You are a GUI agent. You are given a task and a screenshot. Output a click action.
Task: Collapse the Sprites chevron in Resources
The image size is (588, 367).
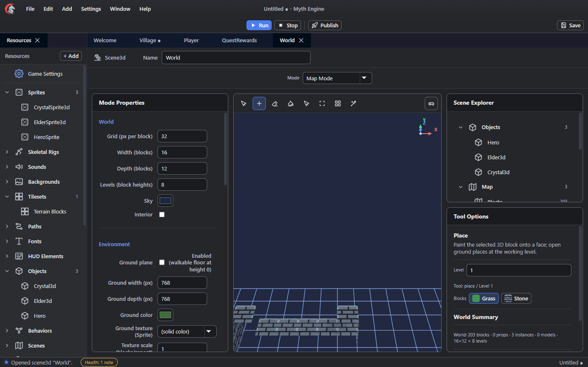(7, 92)
